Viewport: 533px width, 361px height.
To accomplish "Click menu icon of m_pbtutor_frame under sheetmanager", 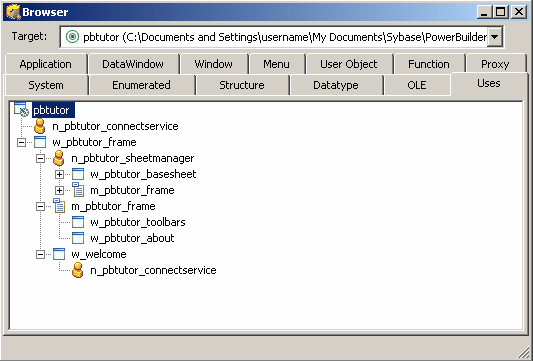I will pyautogui.click(x=78, y=190).
